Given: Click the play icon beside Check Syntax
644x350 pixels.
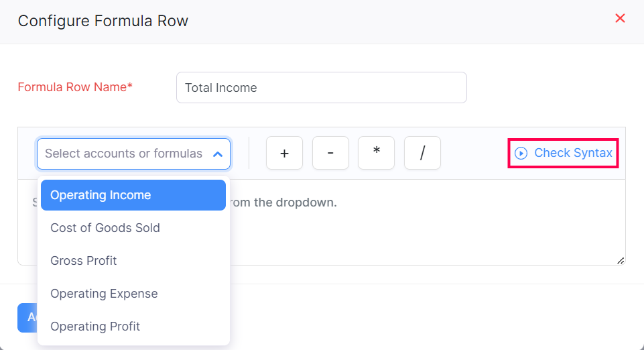Looking at the screenshot, I should click(x=521, y=154).
